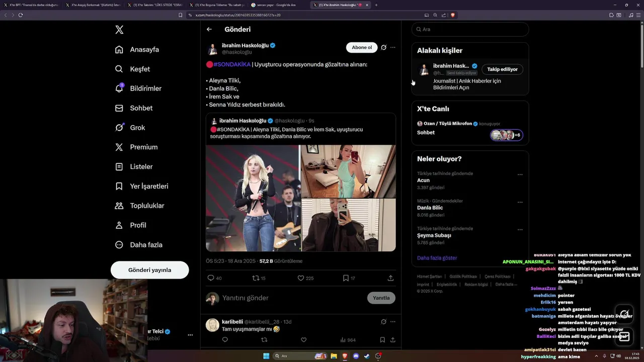Open the blonde singer photo
This screenshot has height=362, width=644.
(253, 198)
